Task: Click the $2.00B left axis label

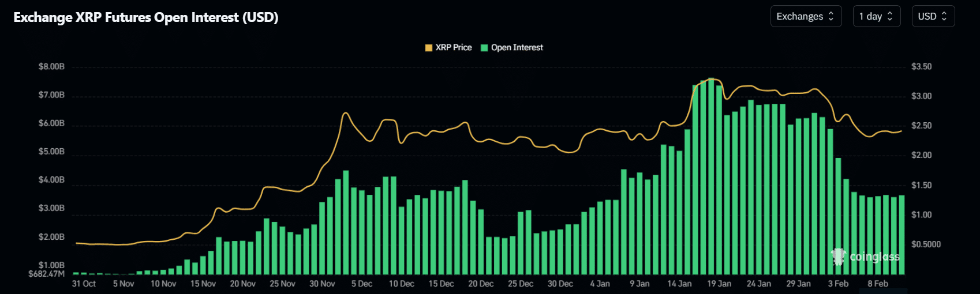Action: pyautogui.click(x=51, y=237)
